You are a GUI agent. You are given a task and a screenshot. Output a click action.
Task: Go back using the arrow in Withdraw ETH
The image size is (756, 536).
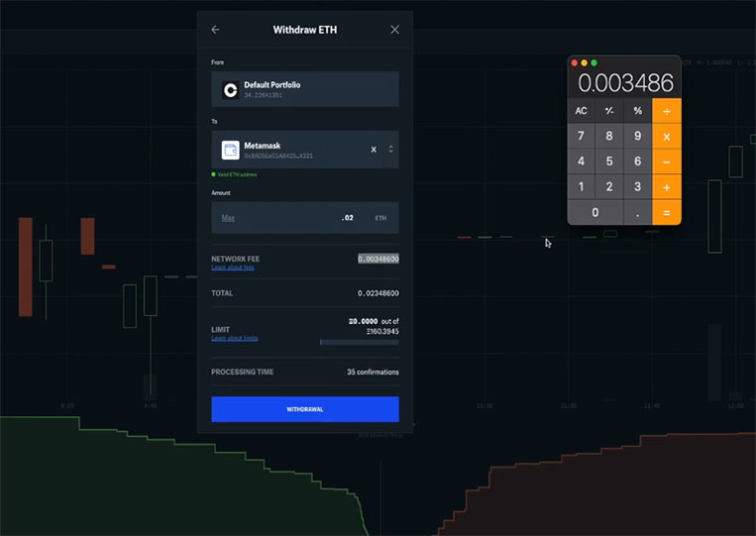[x=216, y=30]
